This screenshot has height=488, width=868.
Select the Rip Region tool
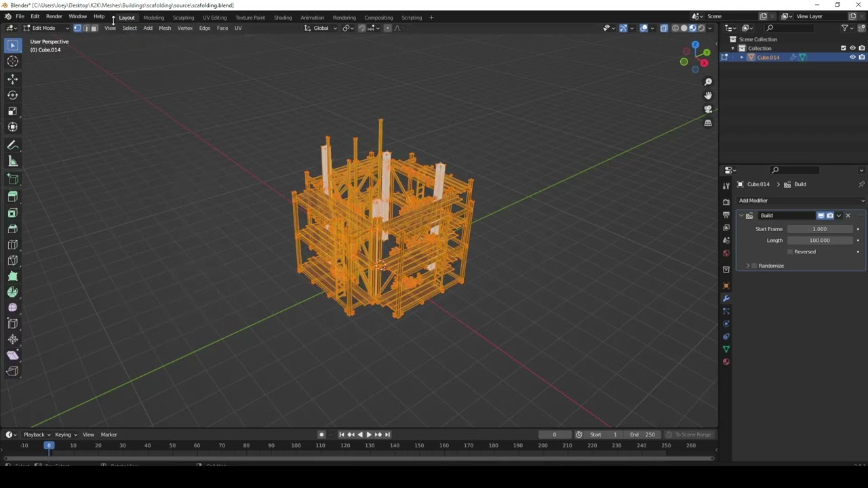(12, 371)
